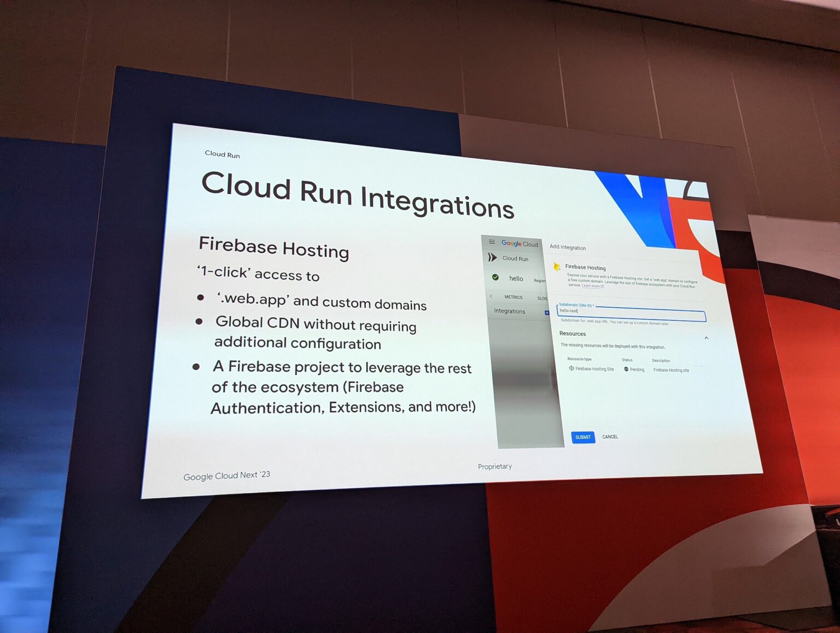This screenshot has height=633, width=840.
Task: Click the green checkmark beside hello service
Action: tap(495, 278)
